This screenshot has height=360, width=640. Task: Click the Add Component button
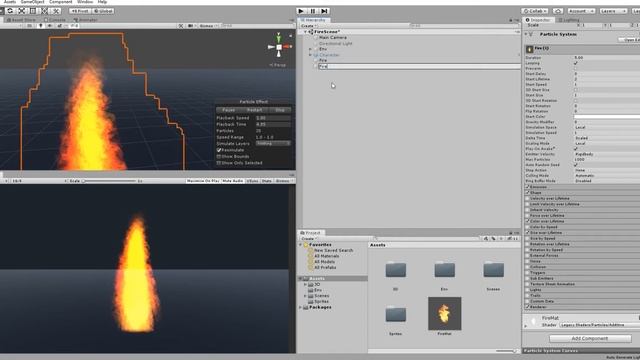590,338
